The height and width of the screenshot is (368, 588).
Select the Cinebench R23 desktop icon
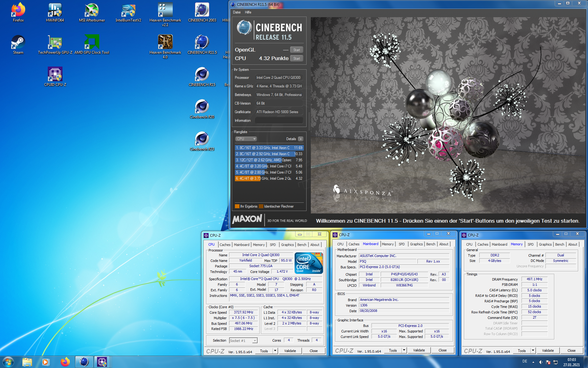(202, 141)
